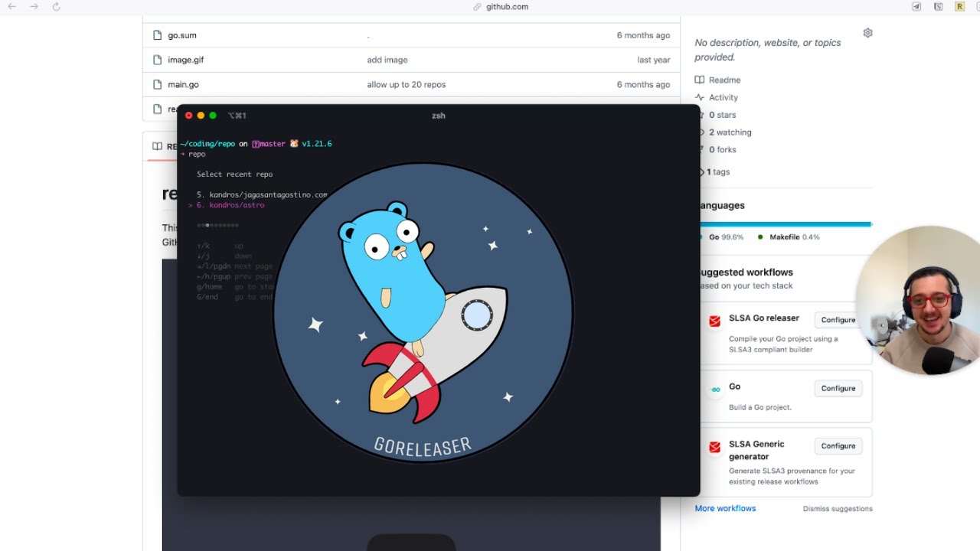Click the SLSA Generic generator red icon

click(714, 447)
